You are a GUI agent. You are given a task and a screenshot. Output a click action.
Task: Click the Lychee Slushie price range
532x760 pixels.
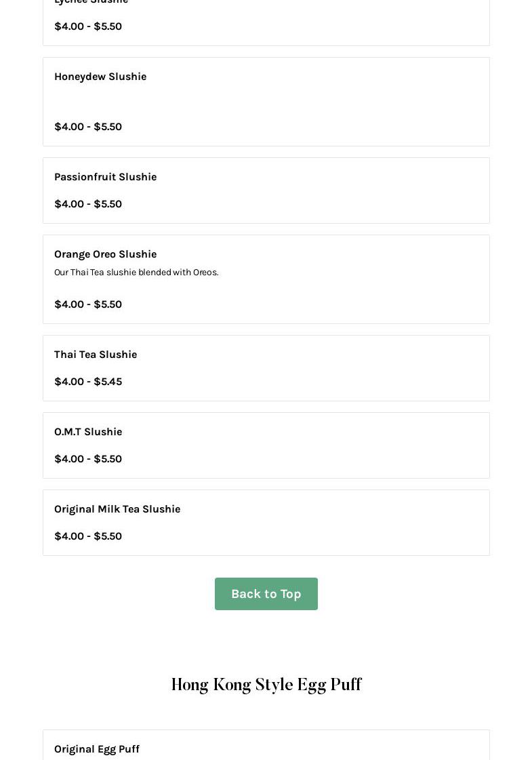[x=88, y=26]
